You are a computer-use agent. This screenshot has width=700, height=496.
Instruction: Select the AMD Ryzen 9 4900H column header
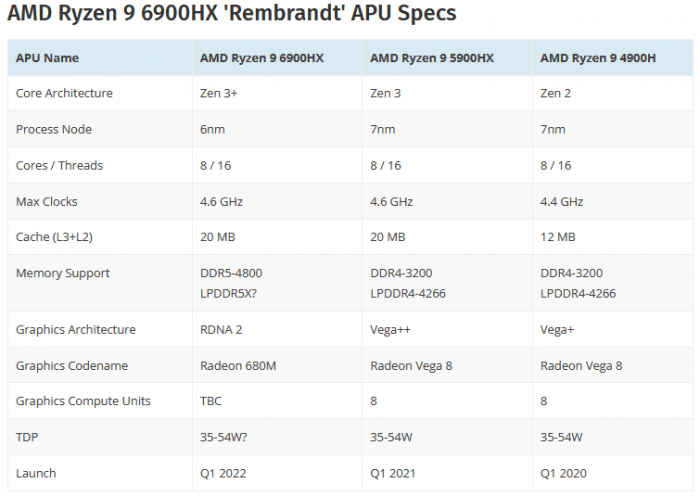point(598,58)
